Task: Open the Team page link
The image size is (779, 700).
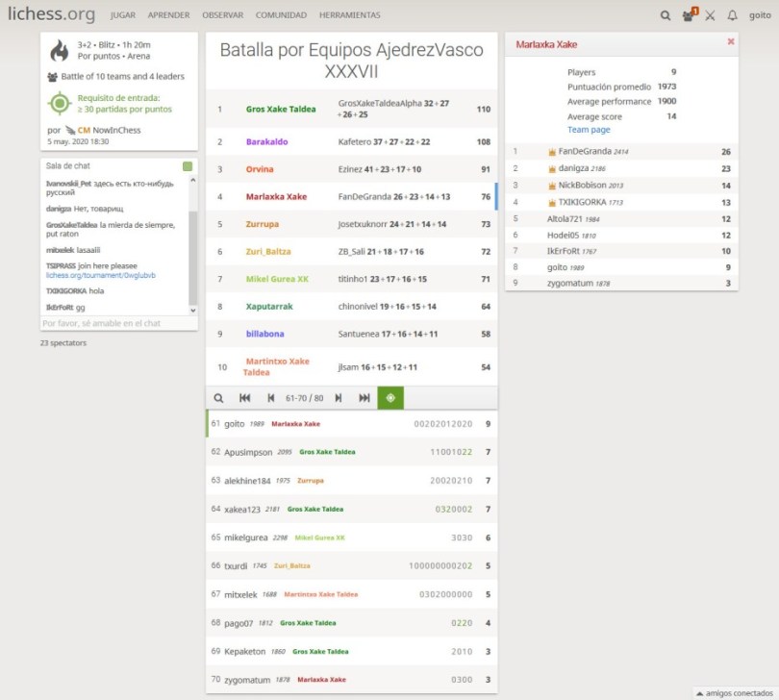Action: point(589,130)
